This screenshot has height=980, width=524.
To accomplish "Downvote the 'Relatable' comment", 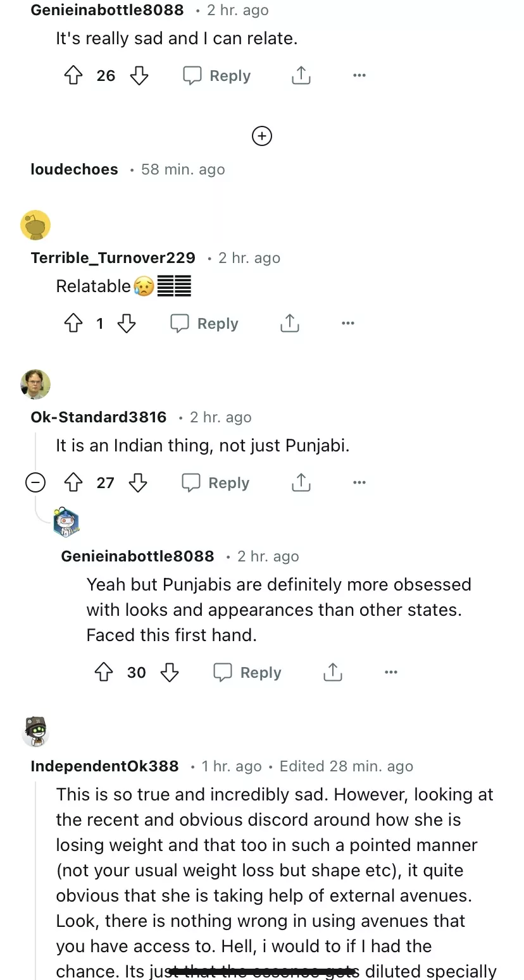I will [127, 324].
